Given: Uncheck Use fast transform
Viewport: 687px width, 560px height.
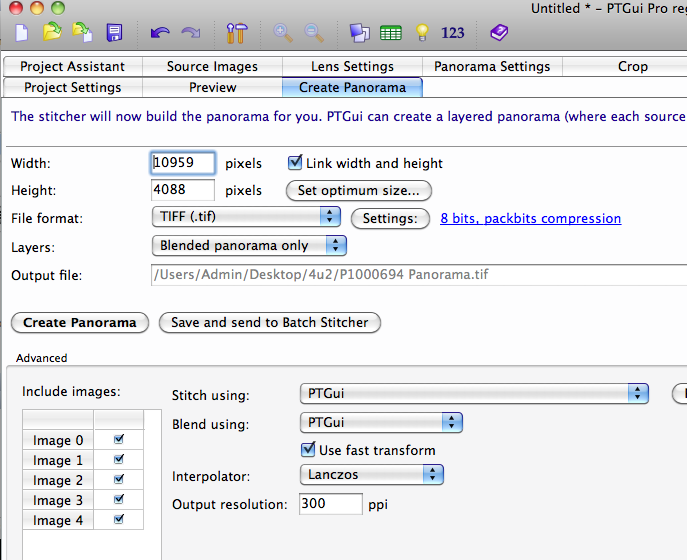Looking at the screenshot, I should coord(308,450).
